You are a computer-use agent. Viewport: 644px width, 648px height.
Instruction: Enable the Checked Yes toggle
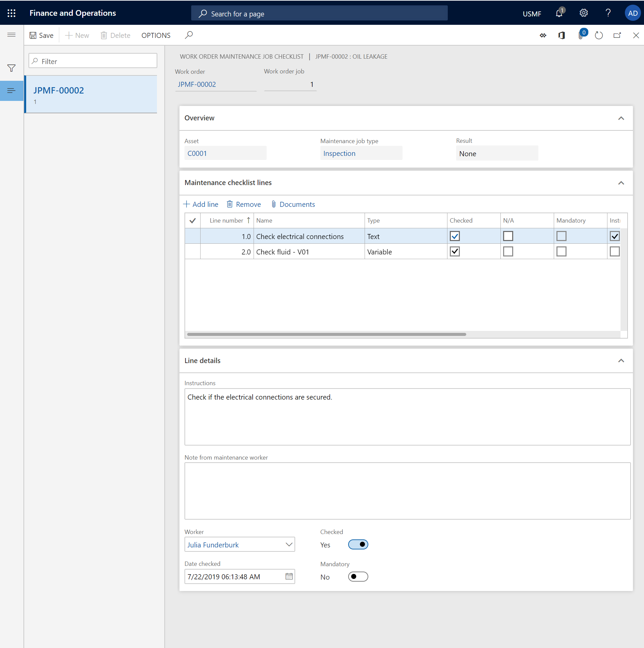358,544
